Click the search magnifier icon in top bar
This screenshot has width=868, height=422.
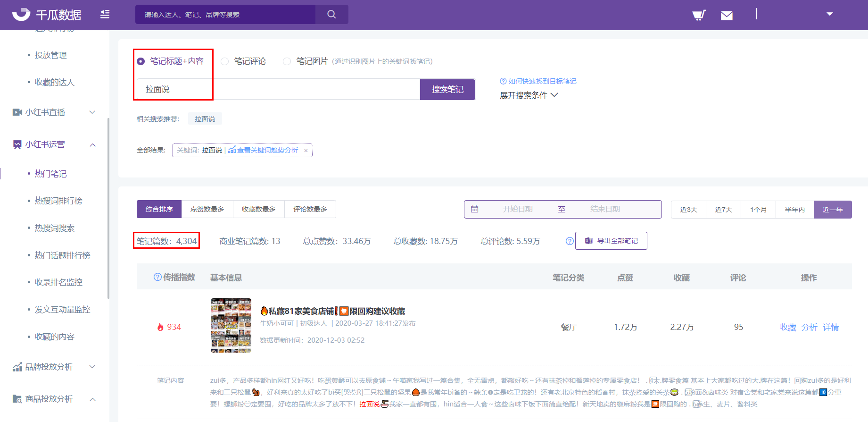point(332,14)
